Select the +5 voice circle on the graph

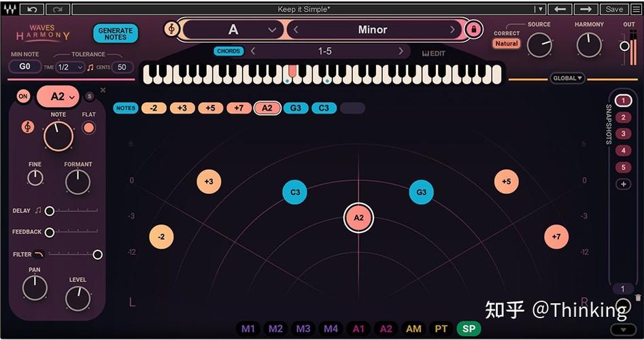pyautogui.click(x=506, y=182)
